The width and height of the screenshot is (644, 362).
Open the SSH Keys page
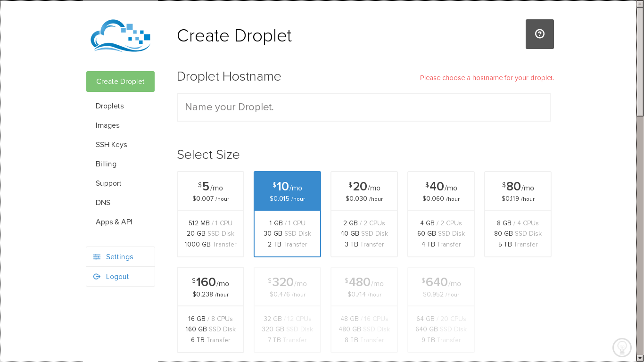[111, 145]
